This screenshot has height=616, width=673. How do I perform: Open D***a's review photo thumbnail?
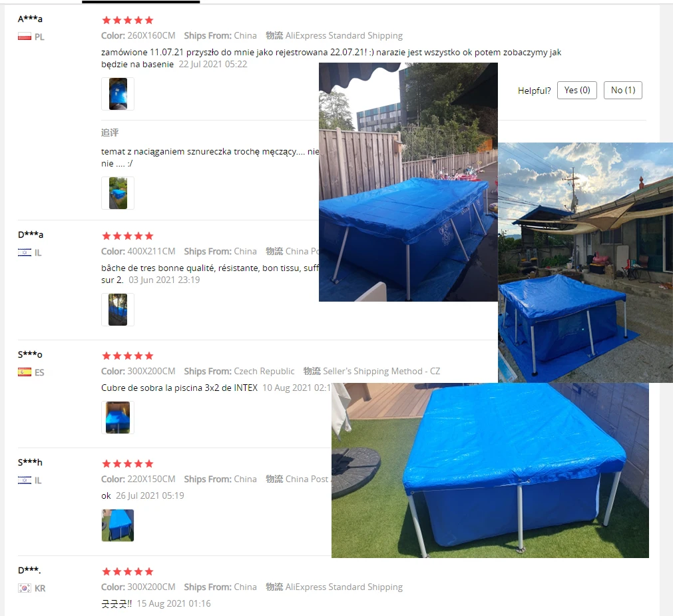click(x=118, y=310)
